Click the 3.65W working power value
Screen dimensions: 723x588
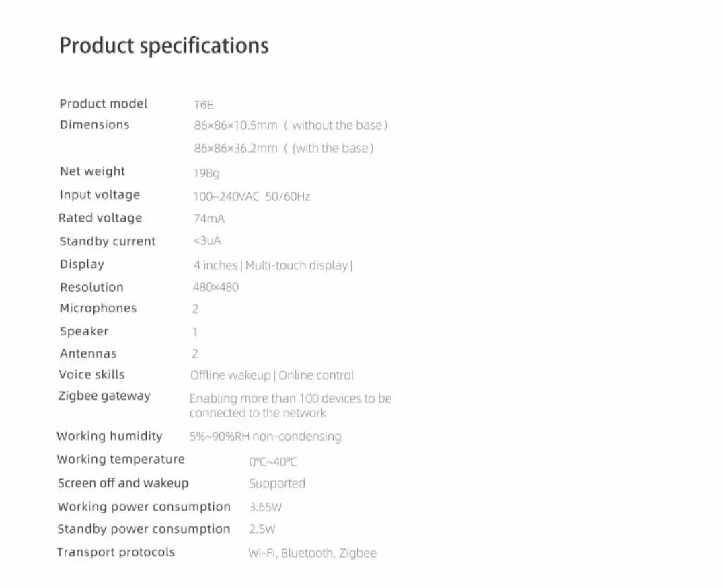[265, 507]
